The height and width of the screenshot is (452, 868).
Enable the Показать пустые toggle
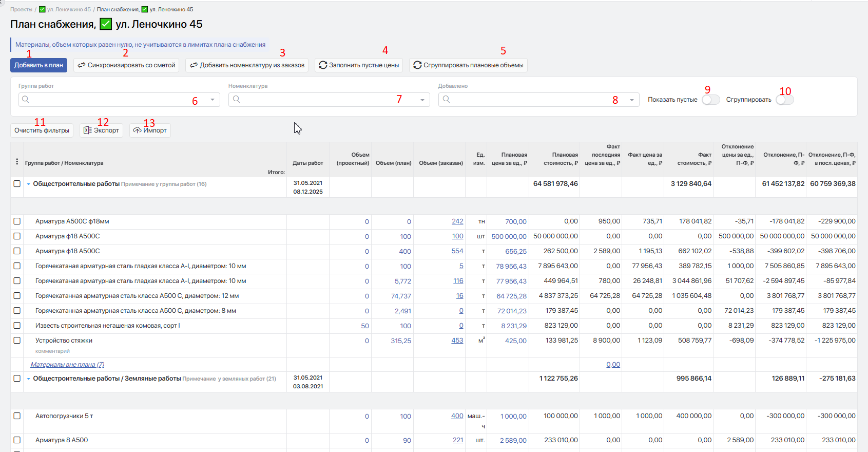click(x=710, y=100)
